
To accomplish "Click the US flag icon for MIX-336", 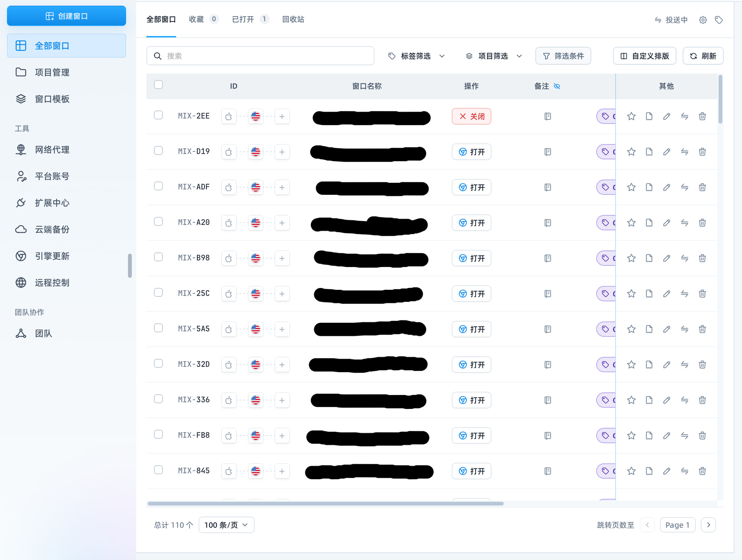I will (255, 400).
